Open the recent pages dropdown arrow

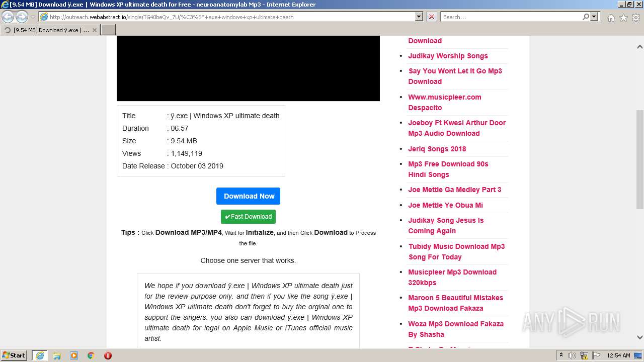pyautogui.click(x=33, y=17)
